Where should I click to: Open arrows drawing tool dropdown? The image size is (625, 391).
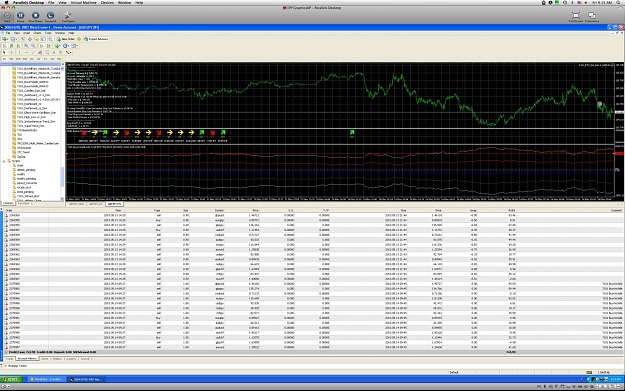[68, 53]
